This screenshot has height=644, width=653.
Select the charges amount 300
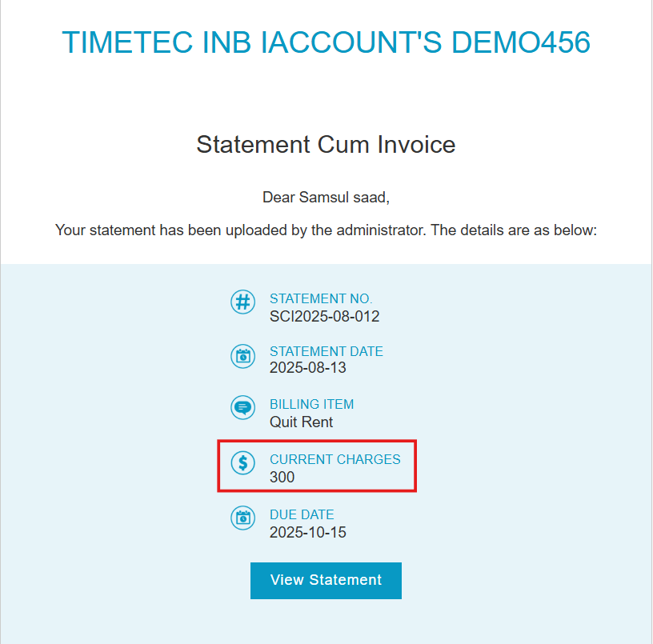[282, 477]
